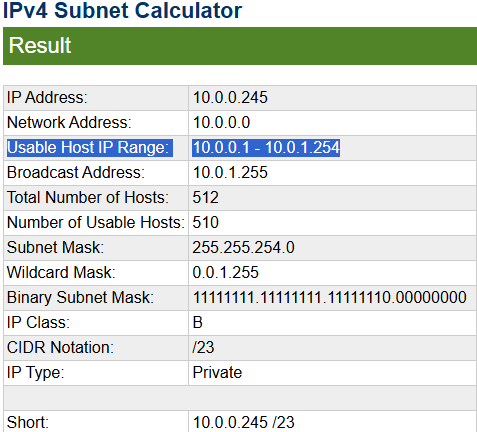Click the CIDR Notation label

tap(60, 348)
